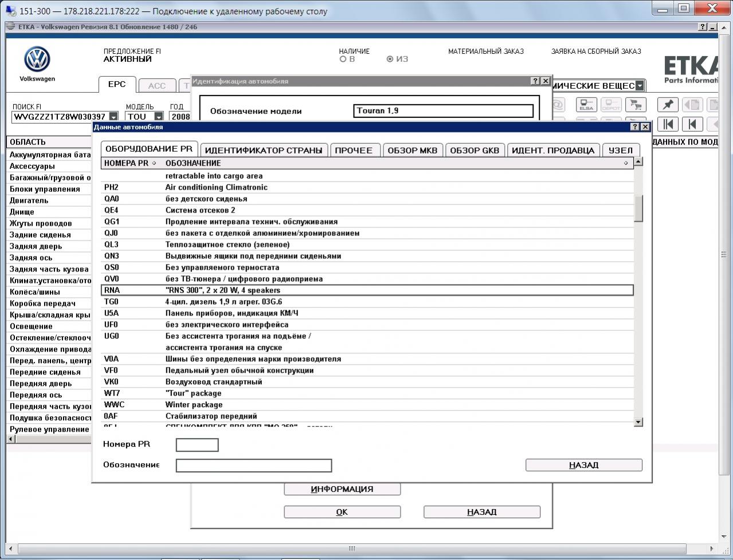Image resolution: width=733 pixels, height=560 pixels.
Task: Click the ETKA application title bar icon
Action: (x=11, y=27)
